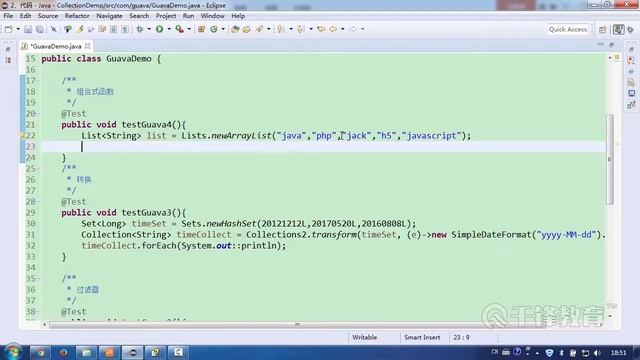Click the Open Perspective icon
The width and height of the screenshot is (640, 360).
tap(603, 29)
